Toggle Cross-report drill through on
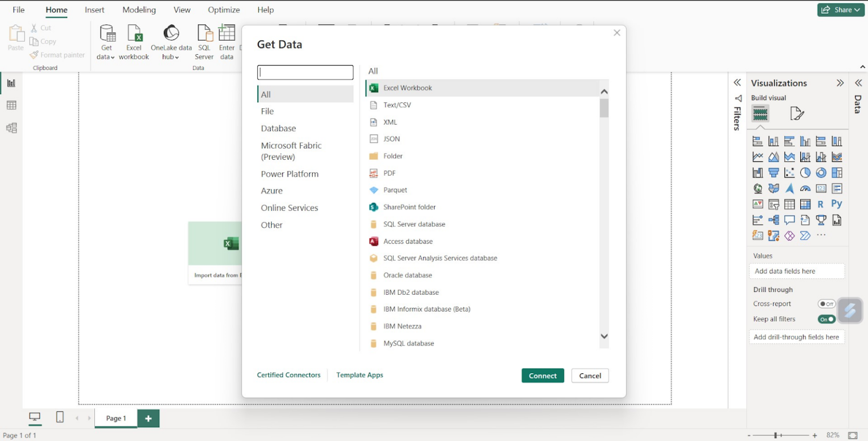868x441 pixels. 827,303
